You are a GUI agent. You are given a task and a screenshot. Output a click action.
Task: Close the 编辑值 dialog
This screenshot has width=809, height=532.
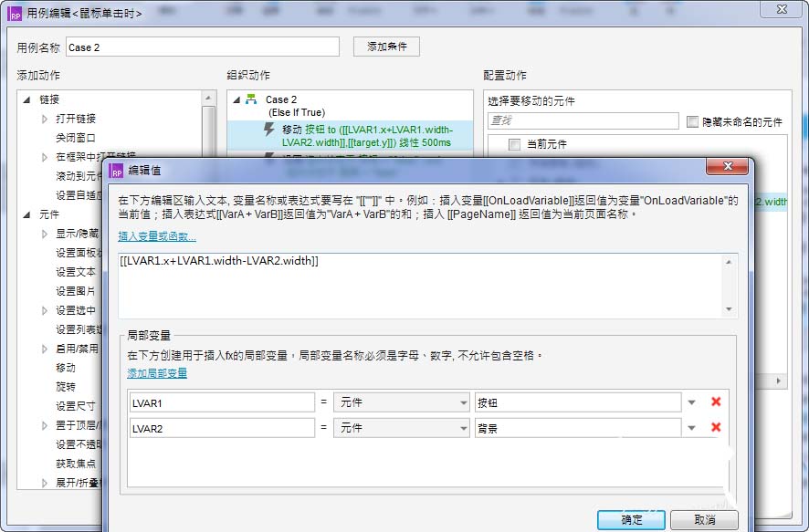coord(727,166)
